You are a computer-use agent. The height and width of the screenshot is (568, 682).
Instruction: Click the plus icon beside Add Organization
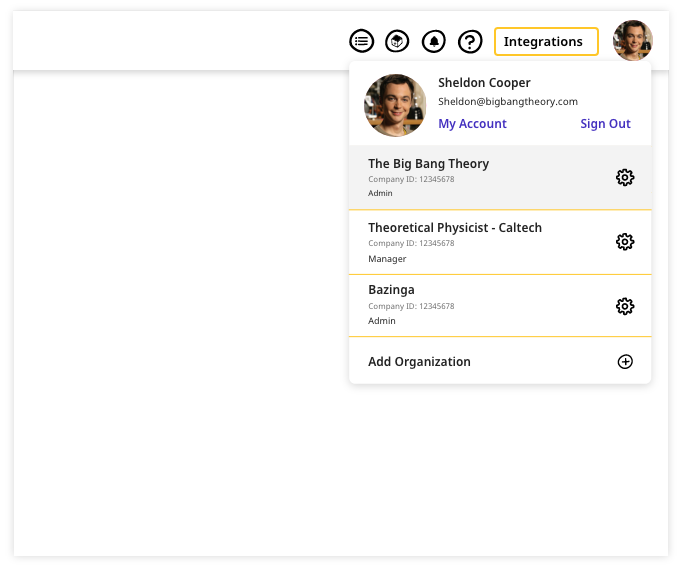coord(625,361)
